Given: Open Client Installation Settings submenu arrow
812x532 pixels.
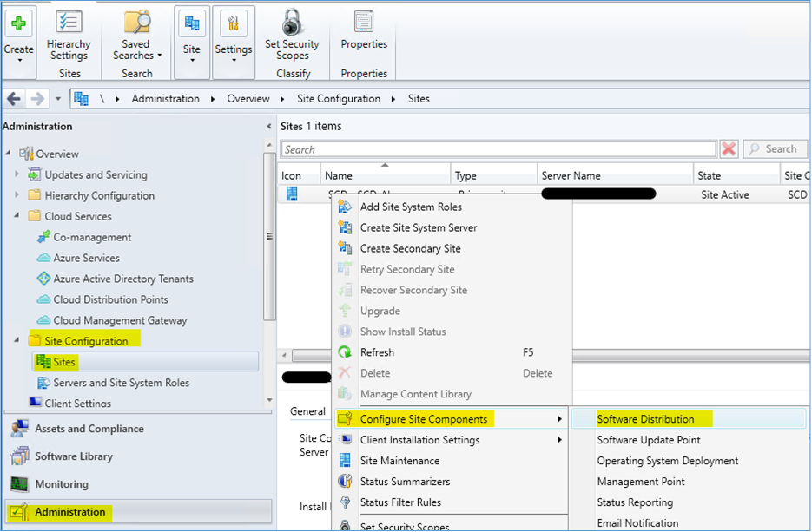Looking at the screenshot, I should point(560,440).
